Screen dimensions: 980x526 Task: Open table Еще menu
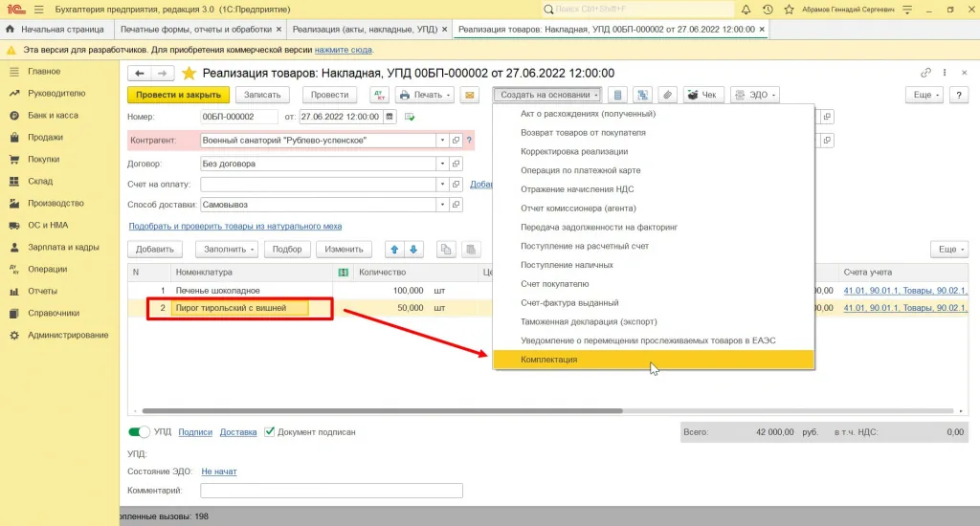point(950,250)
